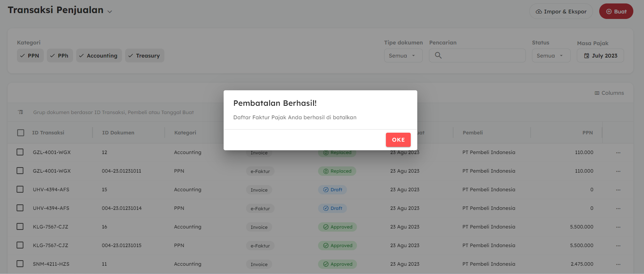
Task: Expand the Transaksi Penjualan title chevron
Action: point(110,11)
